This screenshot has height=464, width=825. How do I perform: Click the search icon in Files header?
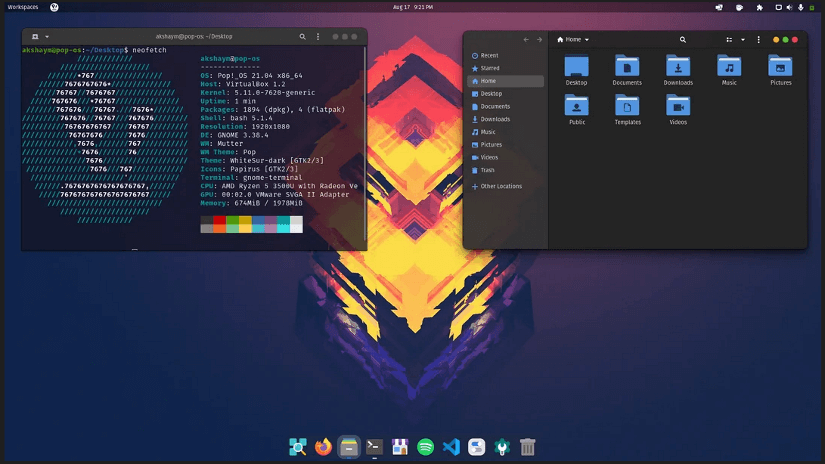pyautogui.click(x=683, y=39)
